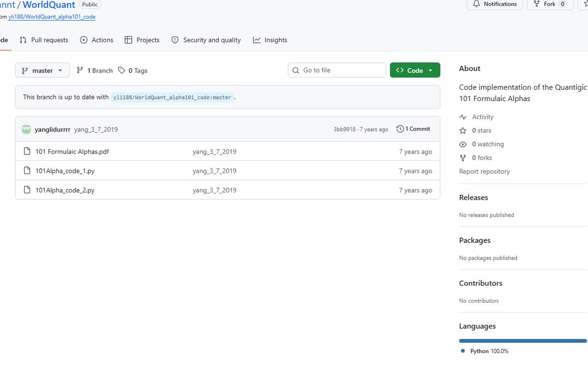The height and width of the screenshot is (368, 588).
Task: Switch to the Pull requests tab
Action: (x=44, y=40)
